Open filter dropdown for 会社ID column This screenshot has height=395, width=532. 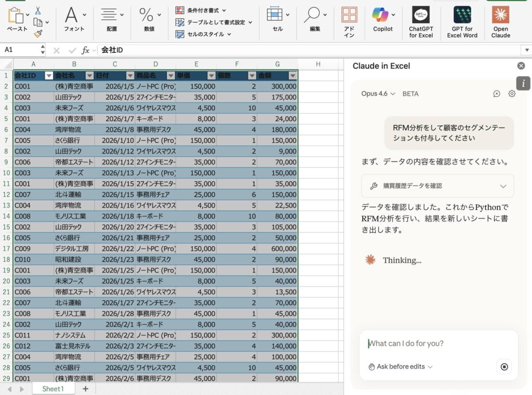point(49,76)
